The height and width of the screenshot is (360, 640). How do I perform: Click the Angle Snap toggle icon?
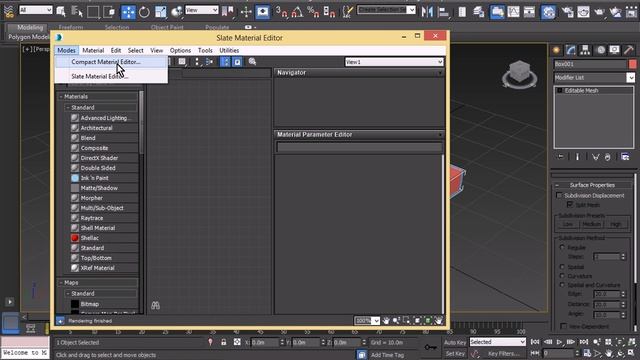297,12
